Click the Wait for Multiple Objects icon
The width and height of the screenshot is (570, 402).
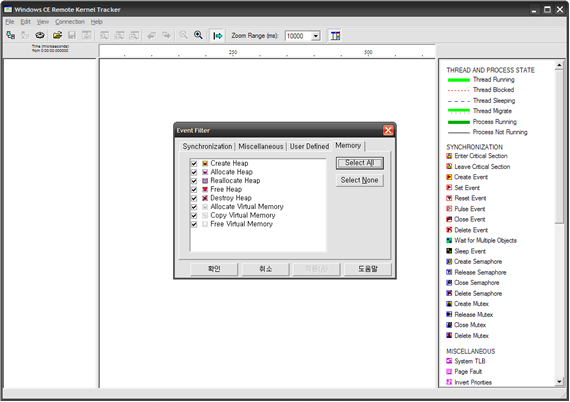(x=449, y=240)
